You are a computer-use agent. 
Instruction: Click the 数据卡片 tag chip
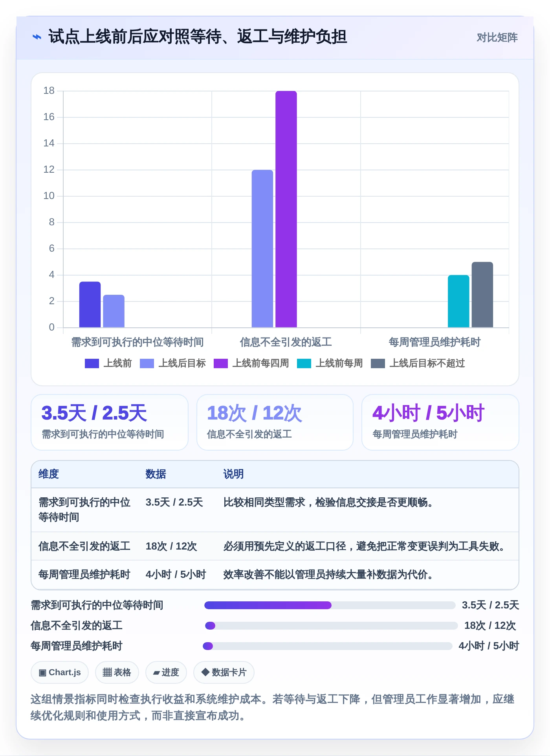(224, 672)
